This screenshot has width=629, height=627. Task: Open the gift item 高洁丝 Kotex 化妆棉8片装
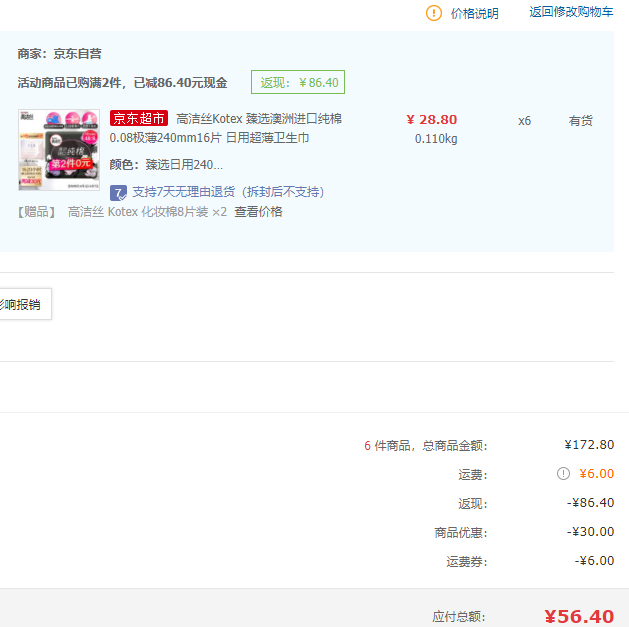147,212
